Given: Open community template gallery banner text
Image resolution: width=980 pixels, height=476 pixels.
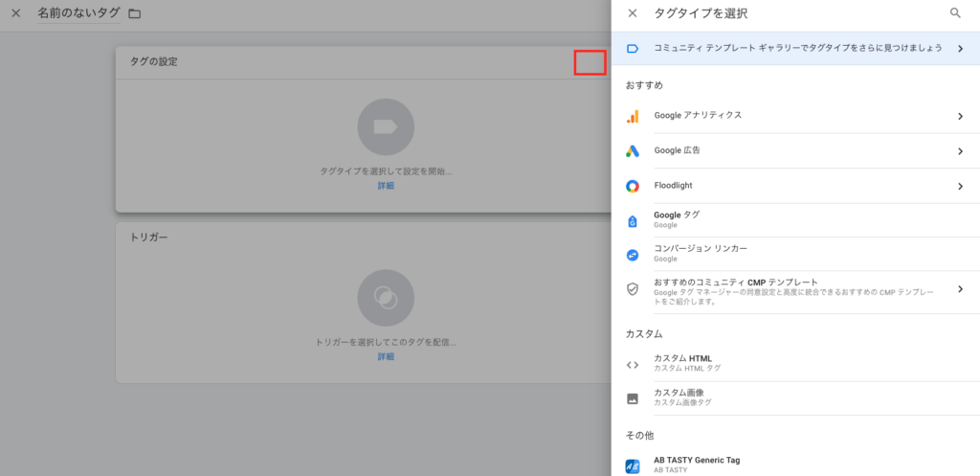Looking at the screenshot, I should (797, 48).
